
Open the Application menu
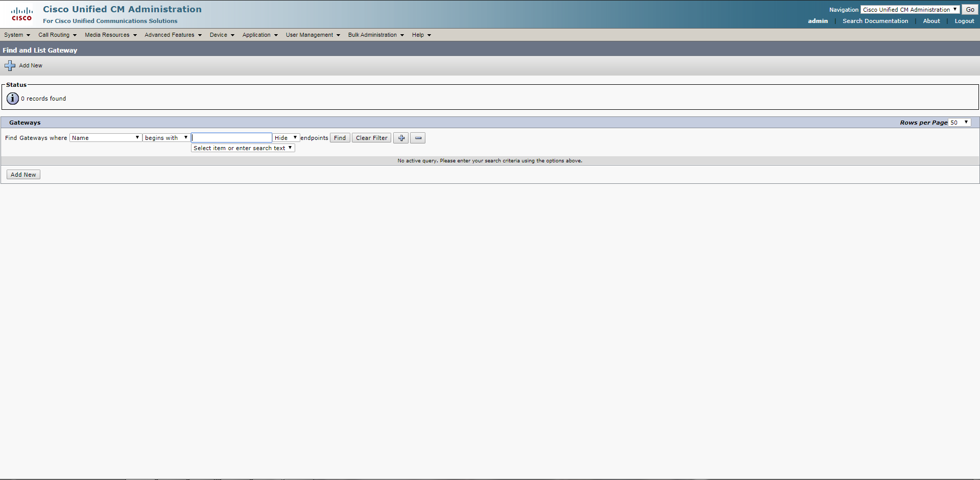click(260, 35)
